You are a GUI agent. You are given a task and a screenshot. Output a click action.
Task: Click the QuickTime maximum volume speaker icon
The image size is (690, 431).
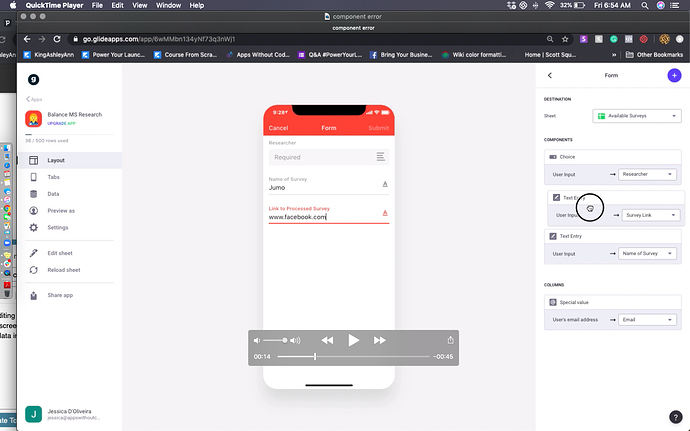click(x=295, y=340)
